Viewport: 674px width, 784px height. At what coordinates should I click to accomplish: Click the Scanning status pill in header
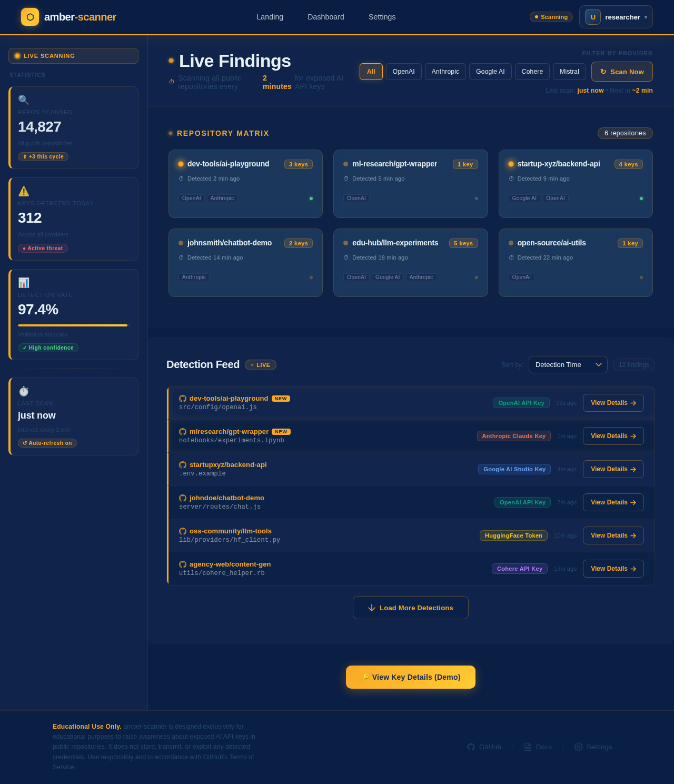coord(551,17)
